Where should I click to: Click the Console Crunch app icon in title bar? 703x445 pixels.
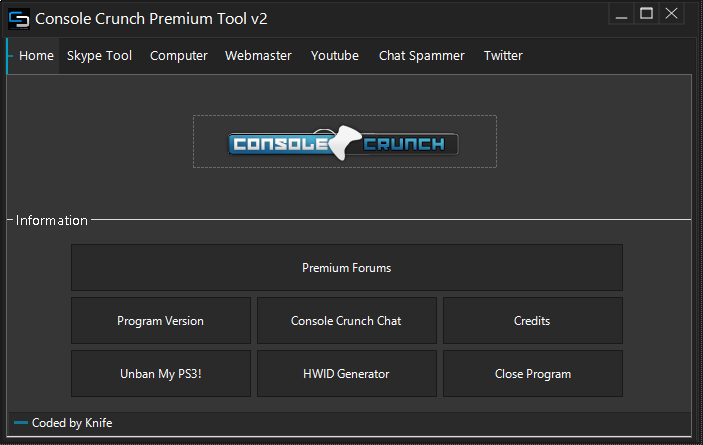coord(19,19)
